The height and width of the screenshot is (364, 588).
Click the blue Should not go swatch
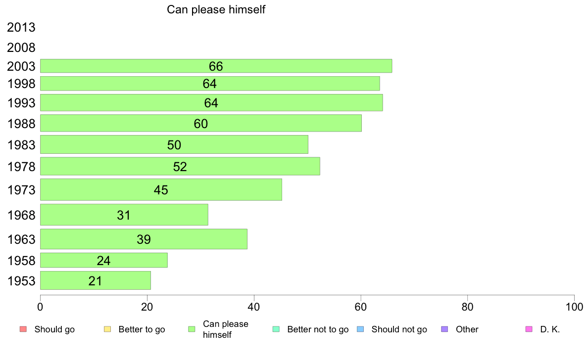click(x=360, y=329)
